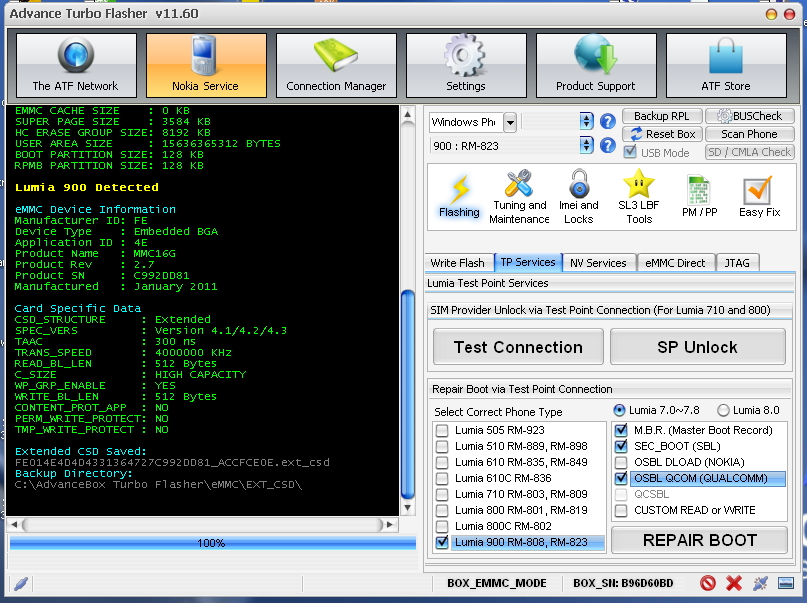Check Lumia 510 RM-889, RM-898
This screenshot has width=807, height=603.
pos(442,446)
